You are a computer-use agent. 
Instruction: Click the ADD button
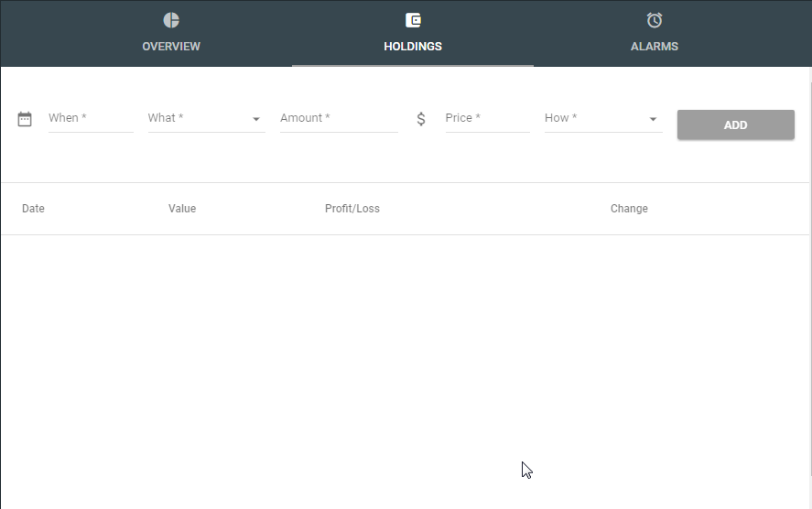[x=735, y=125]
